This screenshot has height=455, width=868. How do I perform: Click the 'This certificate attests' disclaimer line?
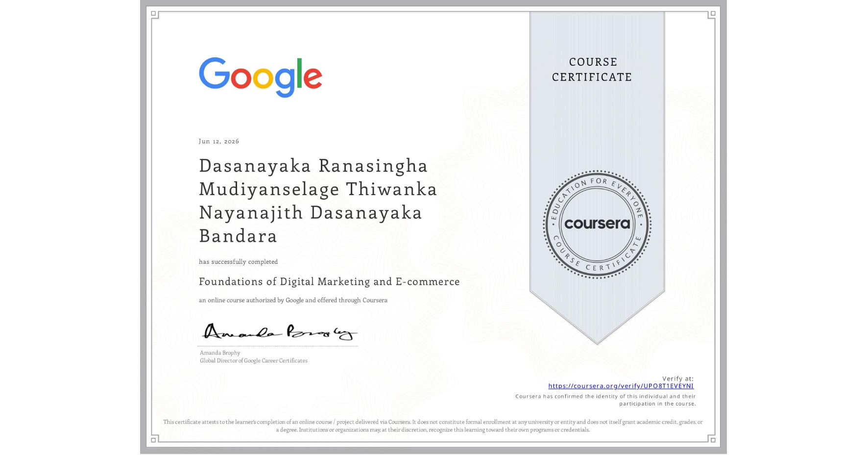click(x=433, y=422)
